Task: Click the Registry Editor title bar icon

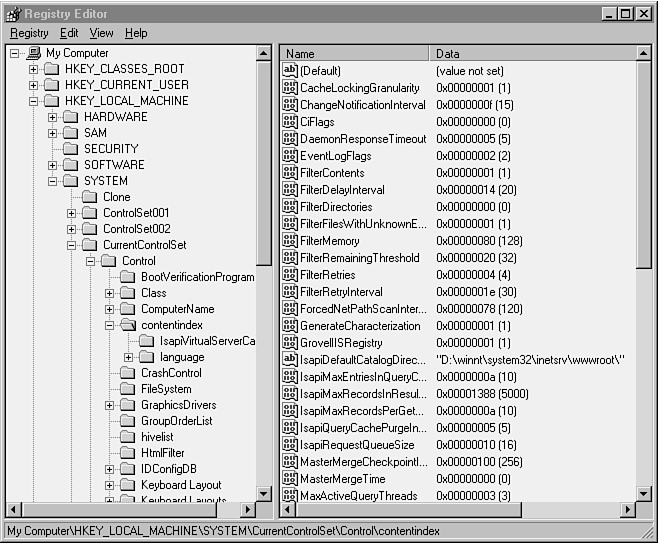Action: click(x=12, y=13)
